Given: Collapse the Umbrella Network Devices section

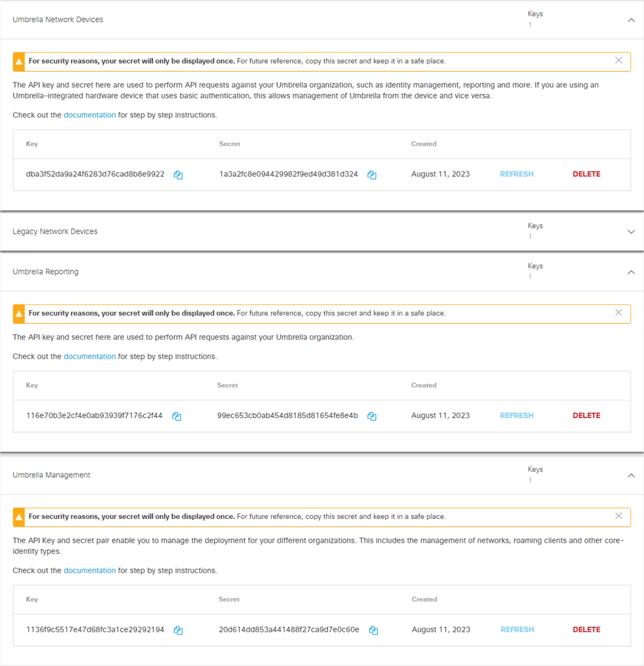Looking at the screenshot, I should [631, 20].
